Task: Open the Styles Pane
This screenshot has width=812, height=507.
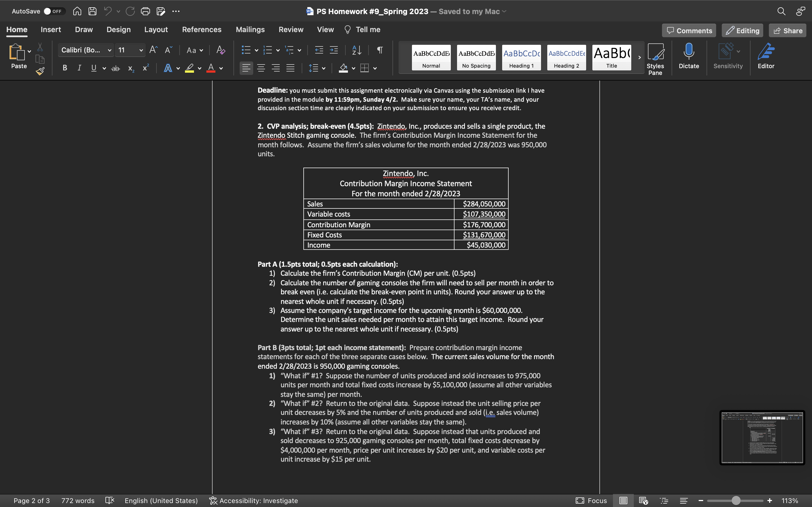Action: (x=655, y=57)
